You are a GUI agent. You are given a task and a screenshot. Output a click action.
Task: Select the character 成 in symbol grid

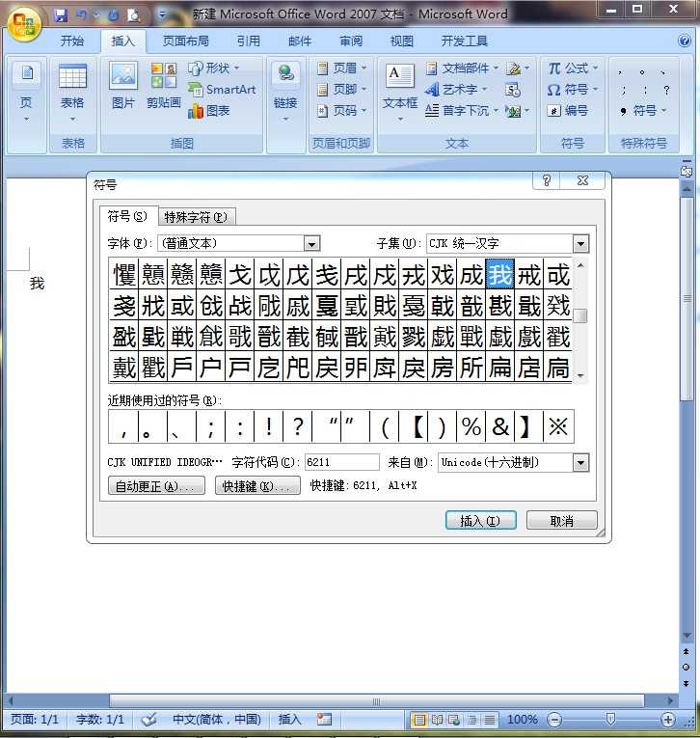point(471,274)
